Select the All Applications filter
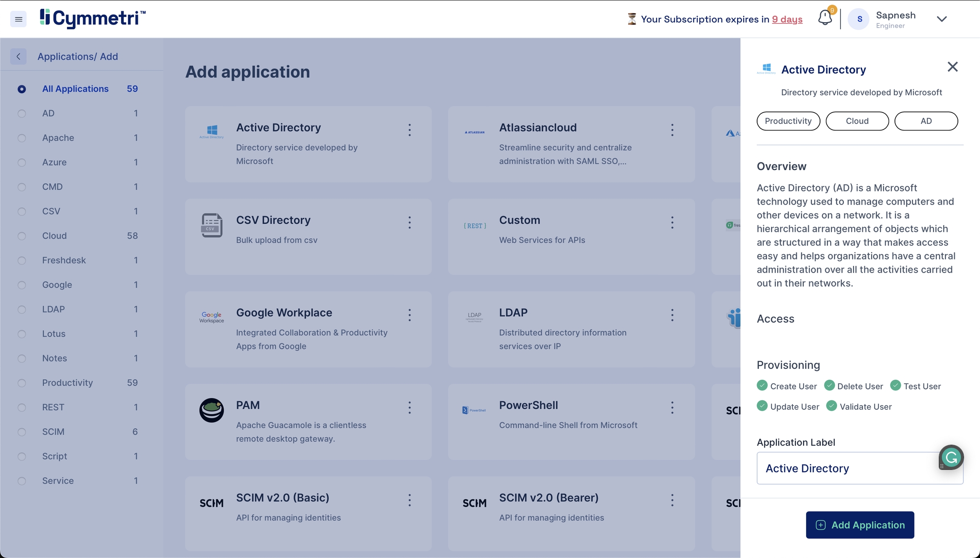Image resolution: width=980 pixels, height=558 pixels. click(22, 89)
